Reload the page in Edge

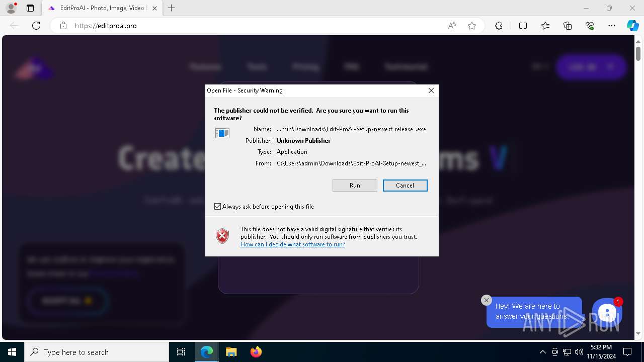tap(36, 26)
